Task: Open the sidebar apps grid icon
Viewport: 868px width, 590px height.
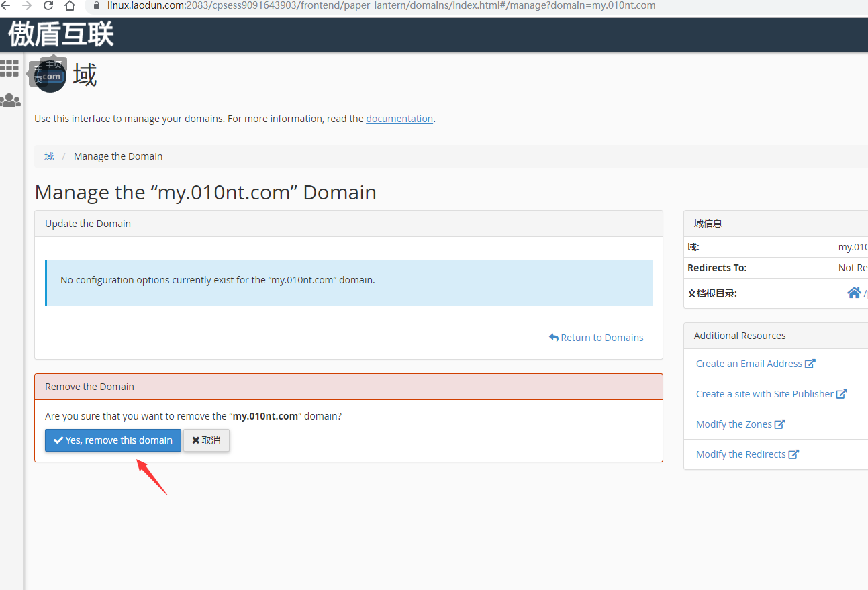Action: coord(9,68)
